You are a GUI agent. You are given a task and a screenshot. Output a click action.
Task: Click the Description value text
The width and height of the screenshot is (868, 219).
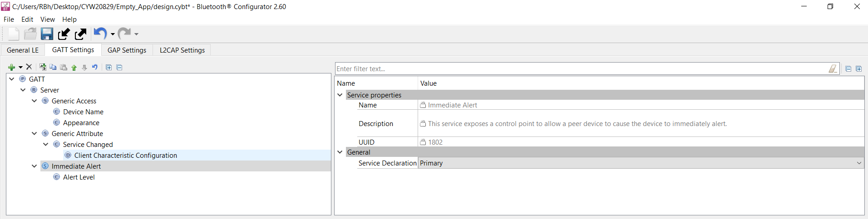[x=577, y=124]
